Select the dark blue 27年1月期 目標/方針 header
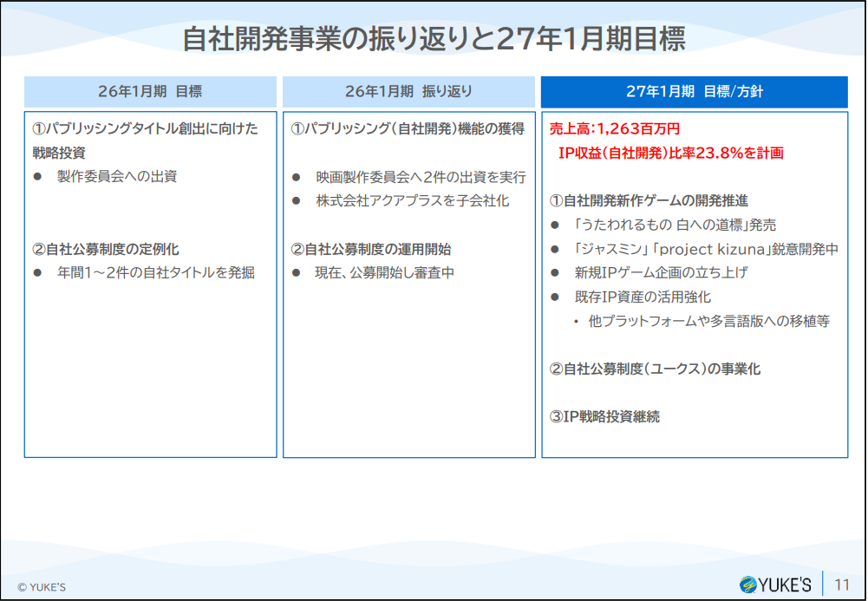 (x=694, y=91)
